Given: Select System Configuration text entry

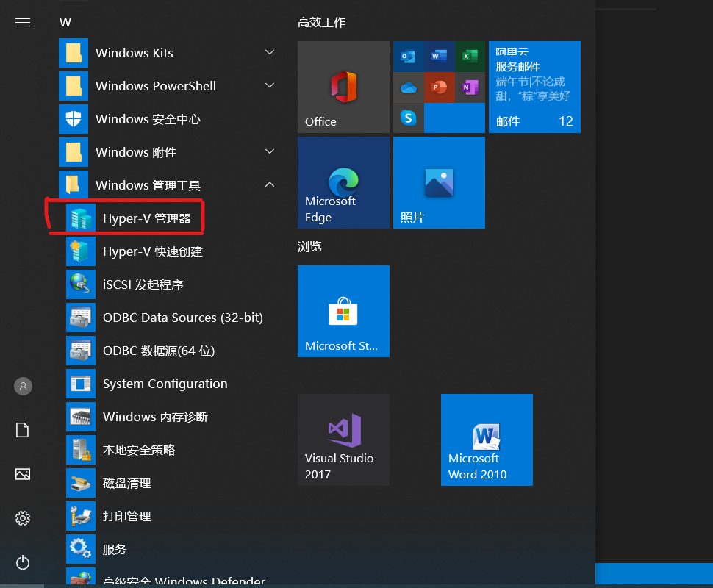Looking at the screenshot, I should pos(165,384).
